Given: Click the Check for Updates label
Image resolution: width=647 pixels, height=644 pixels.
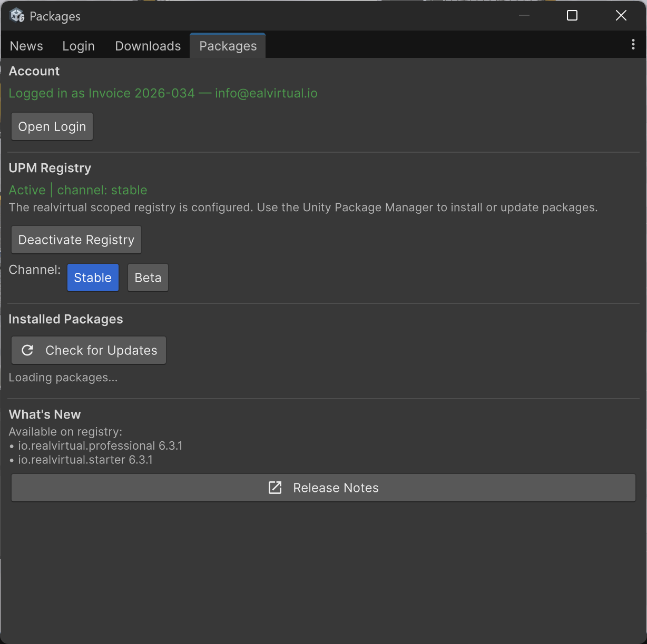Looking at the screenshot, I should pos(101,351).
